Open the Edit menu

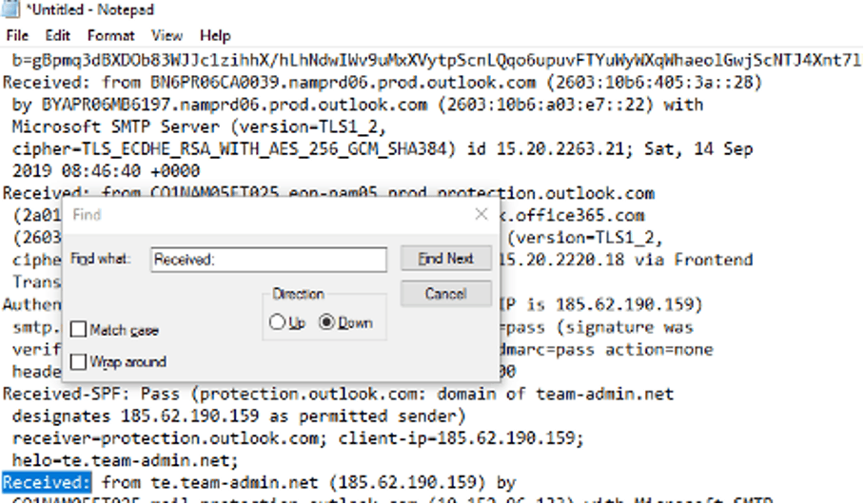[57, 36]
